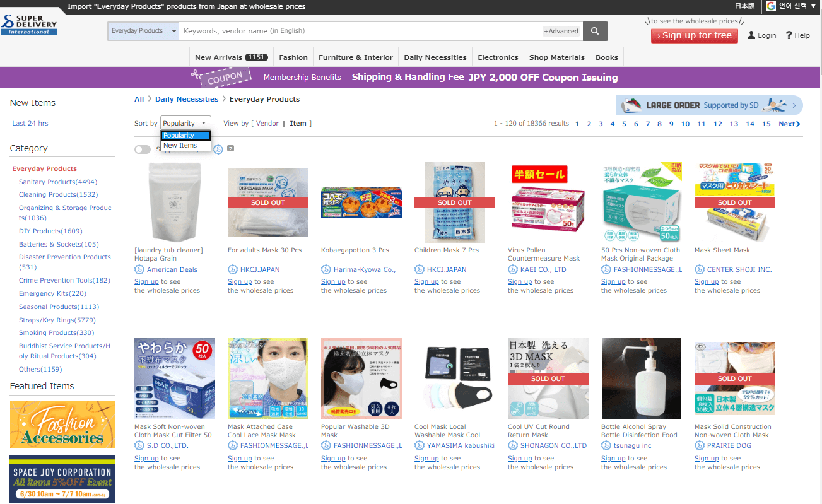Open the Popularity sort combo box

(185, 123)
